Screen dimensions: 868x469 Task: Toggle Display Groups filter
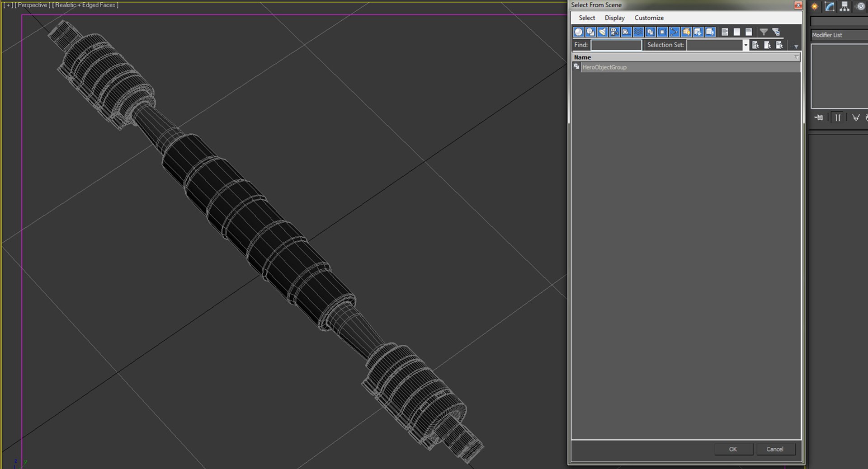(x=650, y=32)
